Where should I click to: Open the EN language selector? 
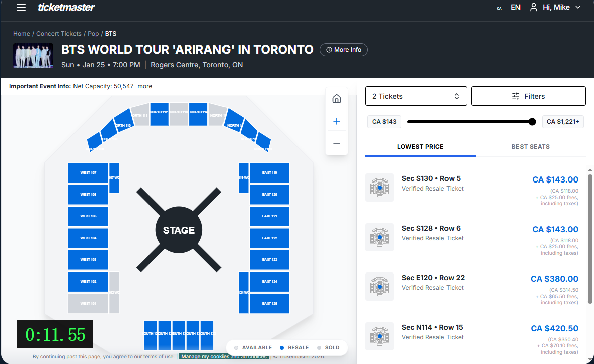(x=515, y=7)
